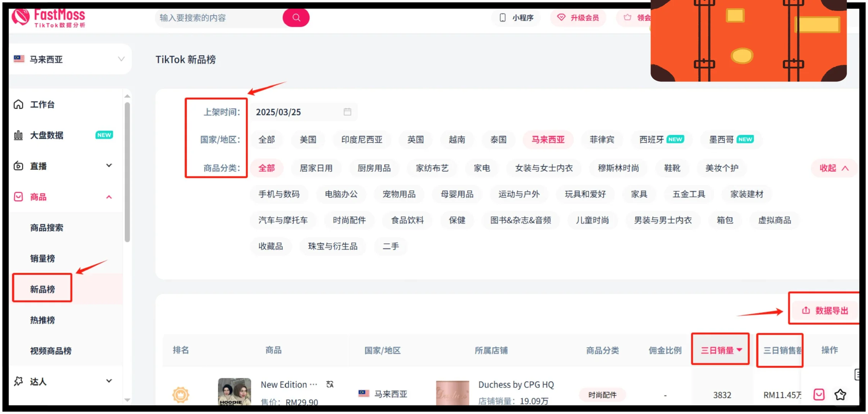Sort by 三日销量 column
868x414 pixels.
[x=721, y=350]
